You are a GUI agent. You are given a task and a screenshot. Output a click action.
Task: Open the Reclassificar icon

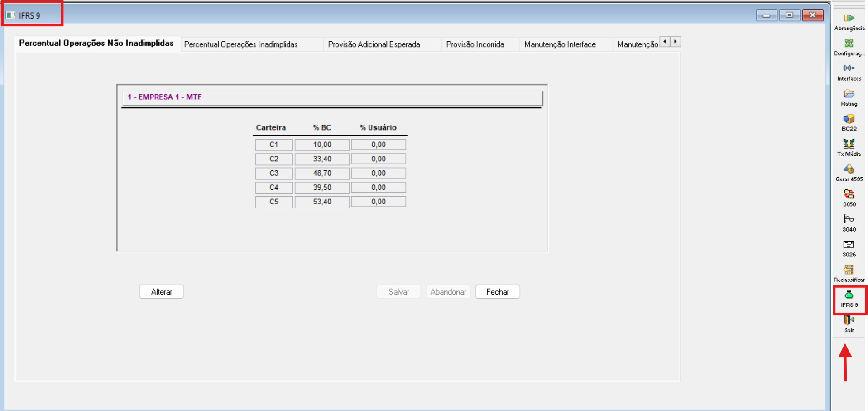pyautogui.click(x=849, y=274)
